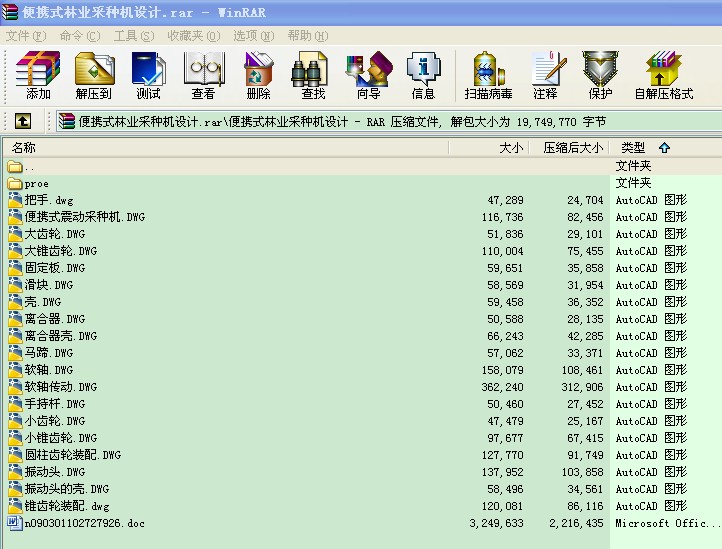This screenshot has height=549, width=722.
Task: Launch the 查找 (Find) binoculars icon
Action: [313, 75]
